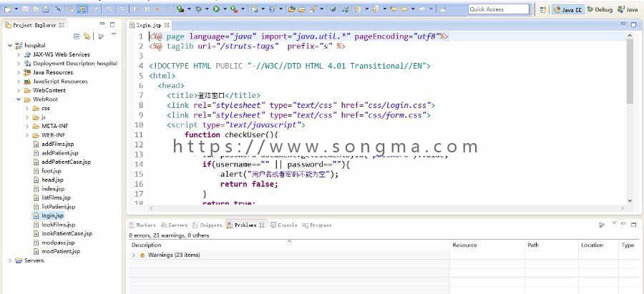The image size is (644, 294).
Task: Select Deployment Descriptor: hospital node
Action: (75, 63)
